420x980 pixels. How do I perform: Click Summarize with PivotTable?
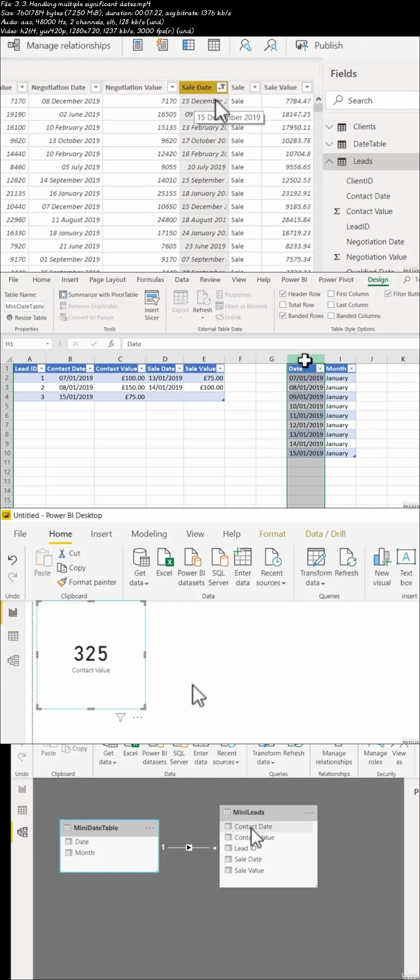[x=98, y=295]
